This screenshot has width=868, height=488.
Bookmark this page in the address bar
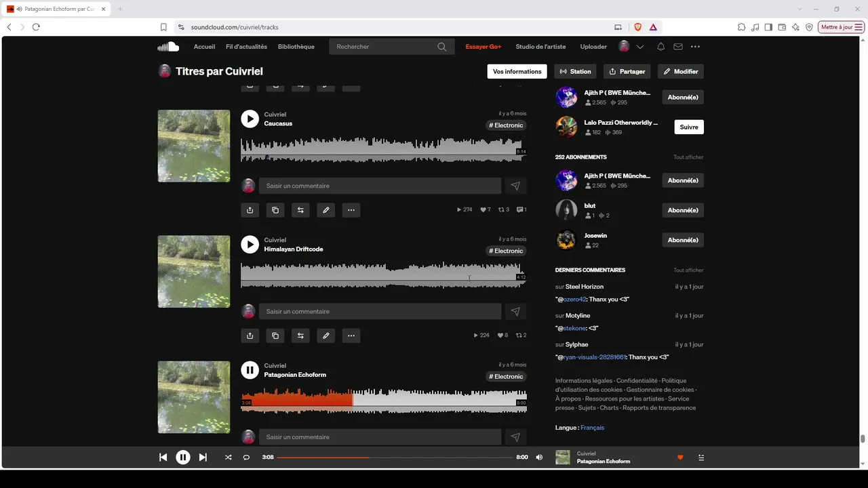(163, 27)
